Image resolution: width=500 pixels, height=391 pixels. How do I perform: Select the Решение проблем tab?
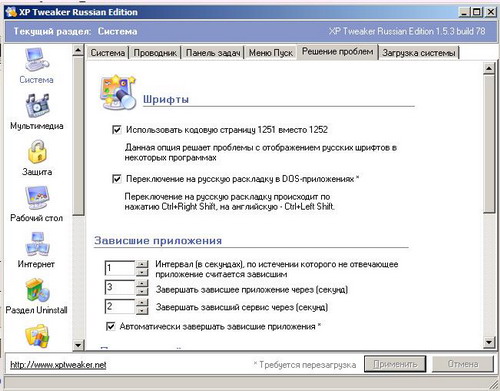[x=337, y=52]
